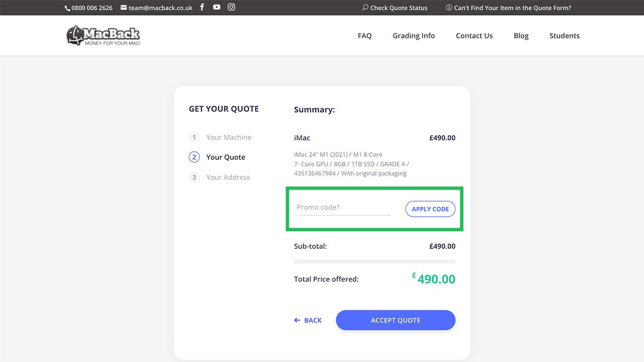Click the info icon beside Can't Find
The height and width of the screenshot is (362, 644).
tap(449, 8)
